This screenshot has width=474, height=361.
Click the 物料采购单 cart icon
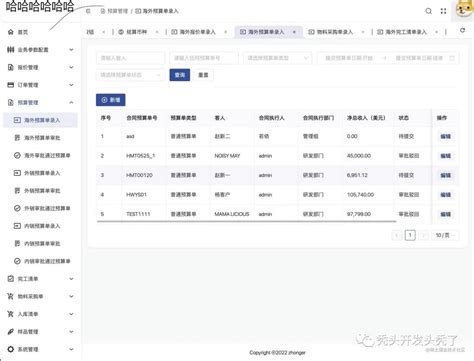click(11, 296)
